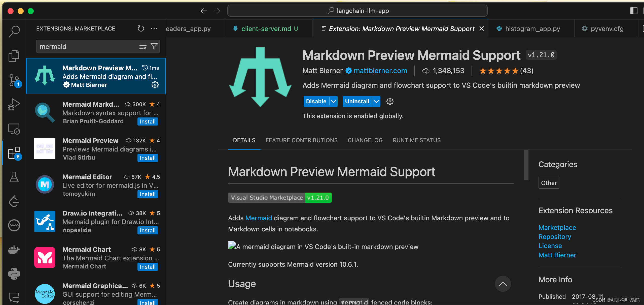Select Mermaid Chart extension list item
The height and width of the screenshot is (305, 644).
click(96, 258)
